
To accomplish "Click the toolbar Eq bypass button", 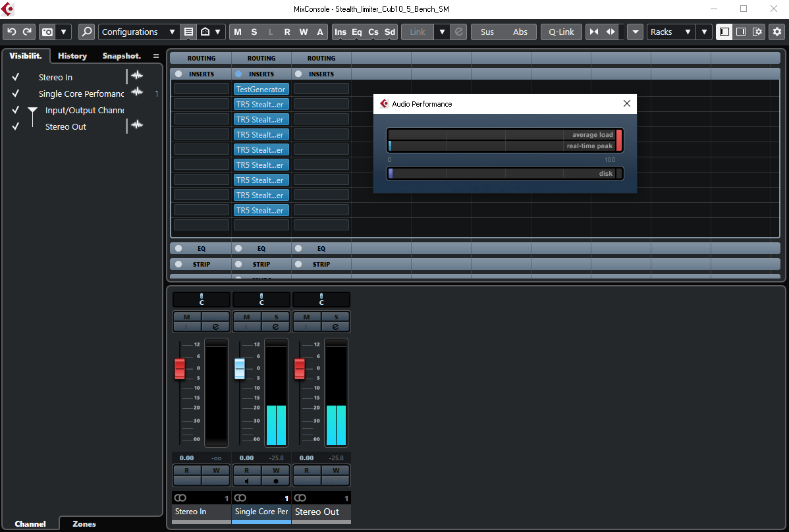I will (357, 32).
